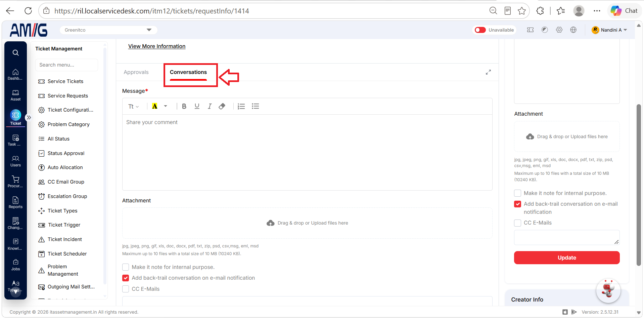Insert a bulleted list in editor
Image resolution: width=644 pixels, height=318 pixels.
pos(256,106)
